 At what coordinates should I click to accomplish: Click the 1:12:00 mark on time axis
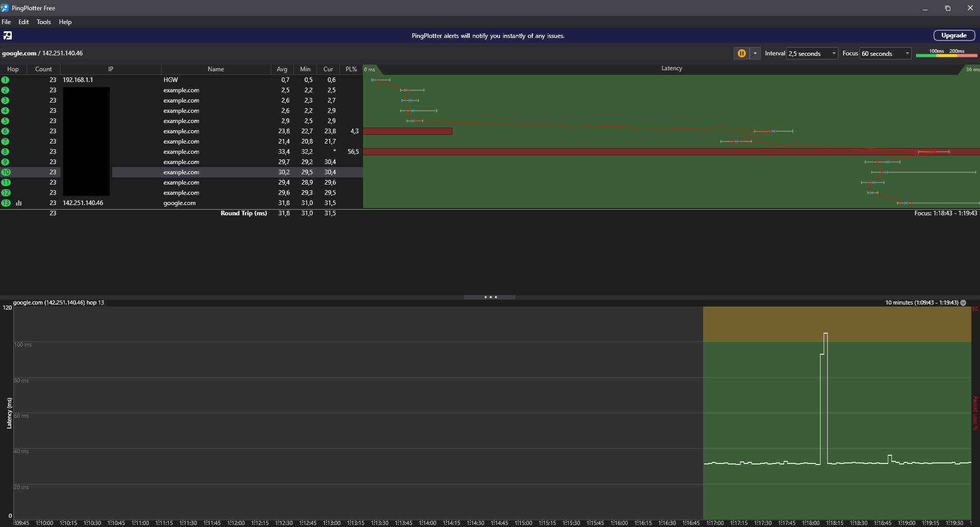(x=236, y=523)
